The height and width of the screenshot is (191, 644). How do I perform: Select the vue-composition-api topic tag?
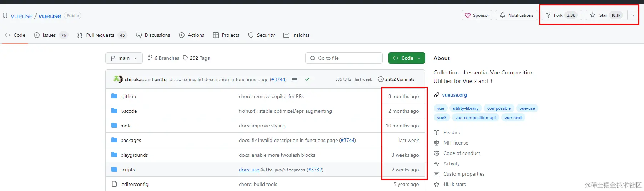(476, 118)
